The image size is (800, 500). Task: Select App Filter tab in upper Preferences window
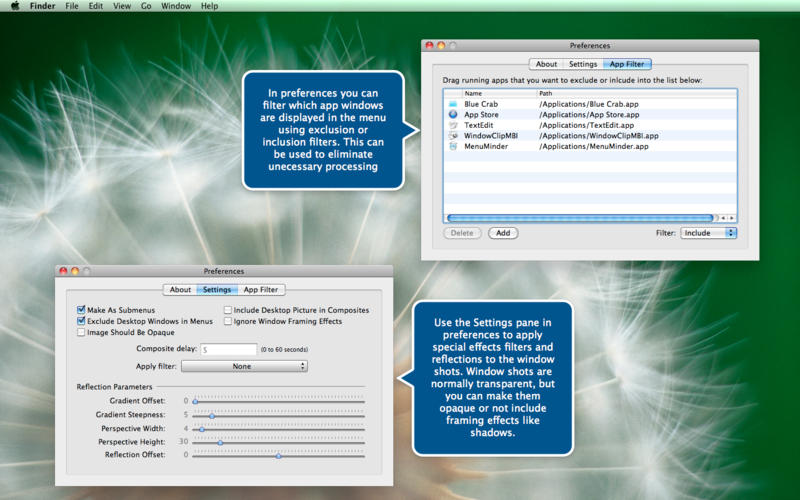point(627,64)
